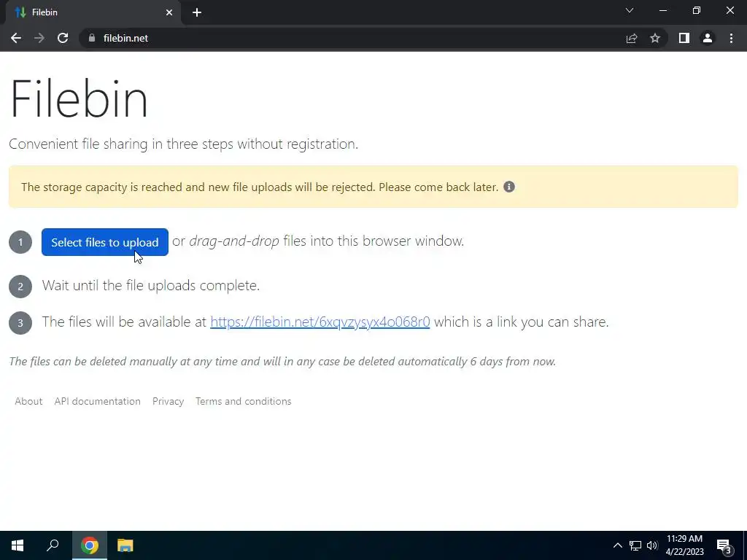
Task: Open the browser side panel
Action: pyautogui.click(x=684, y=38)
